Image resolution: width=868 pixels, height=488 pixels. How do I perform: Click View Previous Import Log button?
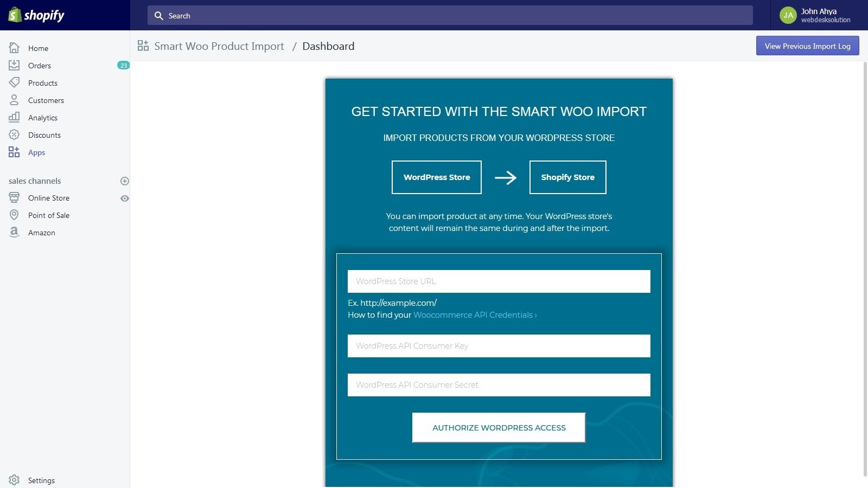click(x=808, y=46)
